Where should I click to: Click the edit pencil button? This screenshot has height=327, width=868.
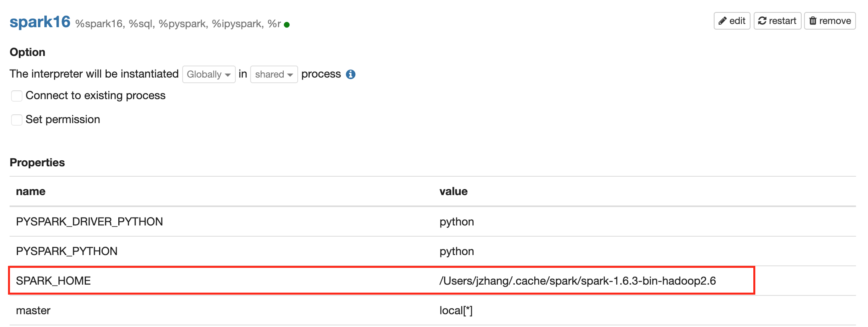pos(732,21)
